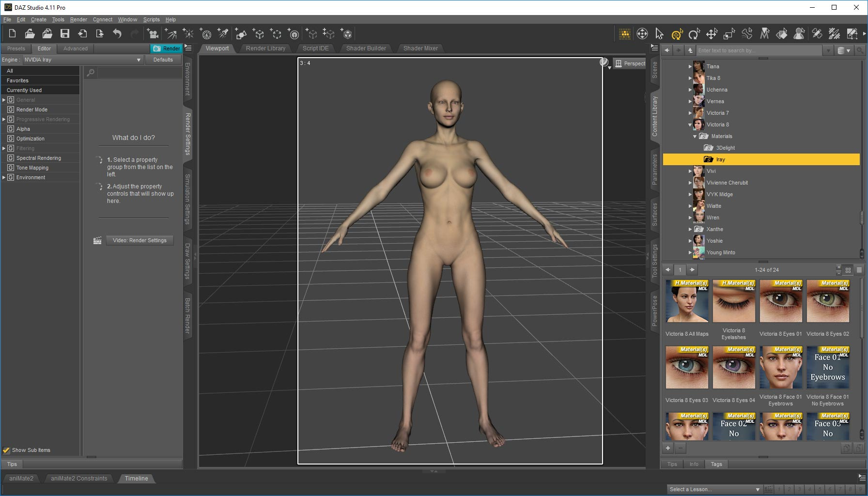Screen dimensions: 868x496
Task: Switch to the Render Library tab
Action: 265,48
